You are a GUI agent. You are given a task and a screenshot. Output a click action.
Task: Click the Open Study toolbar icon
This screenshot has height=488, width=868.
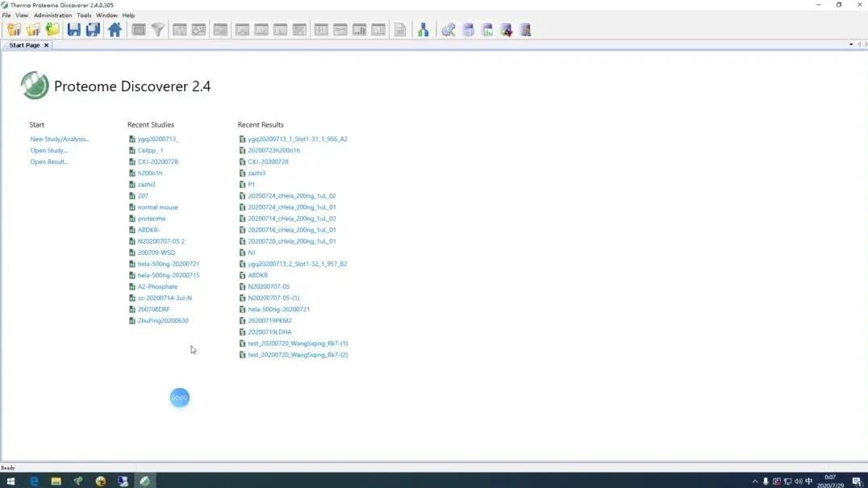(x=33, y=30)
